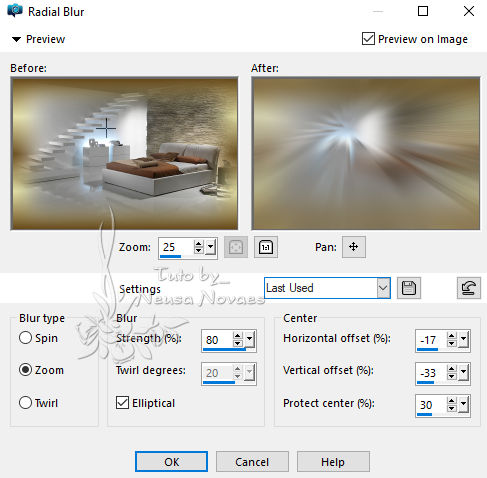Select the Spin blur type
Viewport: 487px width, 478px height.
click(25, 338)
